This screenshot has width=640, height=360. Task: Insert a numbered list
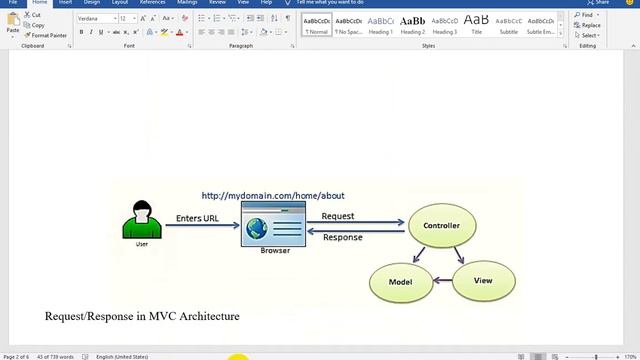217,18
